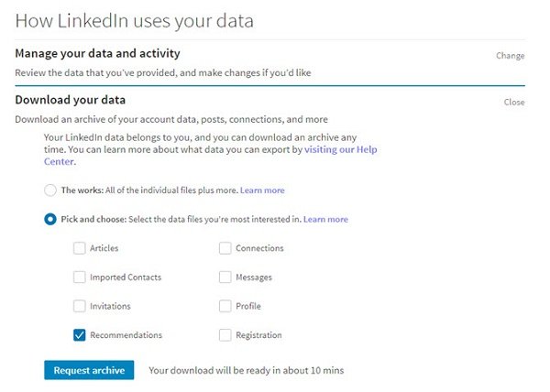
Task: Click the Connections label text
Action: [259, 248]
